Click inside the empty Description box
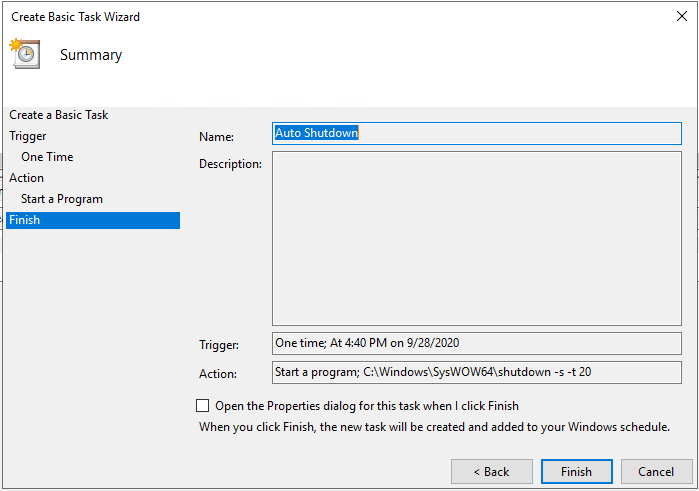The image size is (699, 491). (477, 239)
